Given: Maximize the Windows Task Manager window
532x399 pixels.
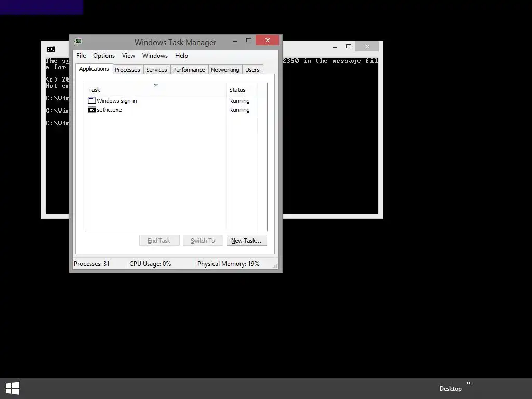Looking at the screenshot, I should pyautogui.click(x=249, y=41).
